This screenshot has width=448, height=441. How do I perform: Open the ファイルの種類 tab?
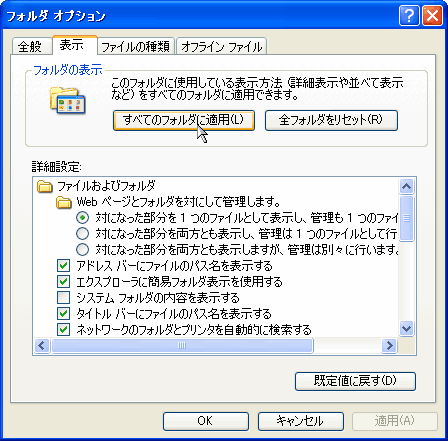tap(136, 46)
